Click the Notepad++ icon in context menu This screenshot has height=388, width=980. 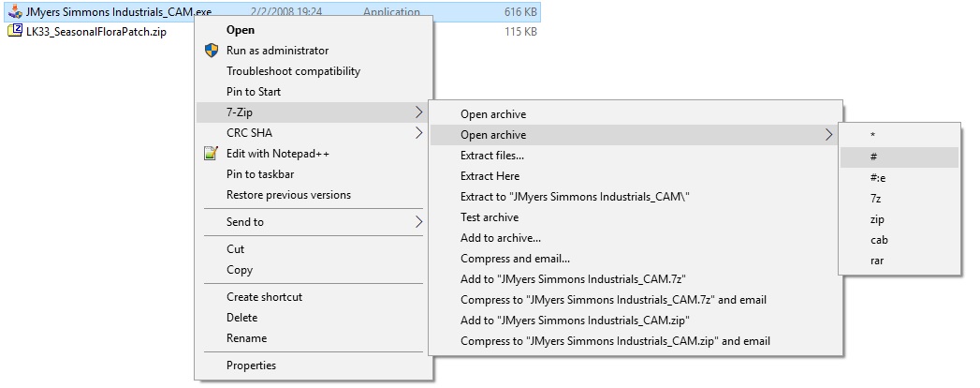[212, 154]
